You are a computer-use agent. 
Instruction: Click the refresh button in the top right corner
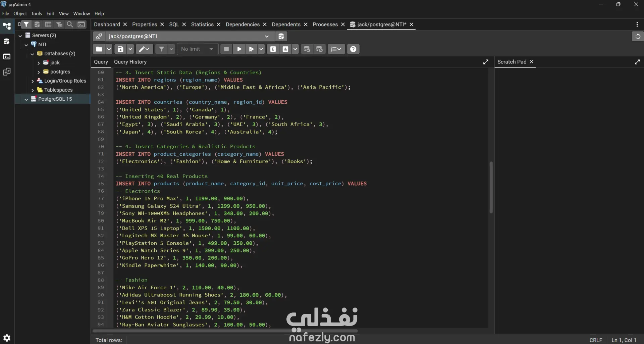[638, 36]
